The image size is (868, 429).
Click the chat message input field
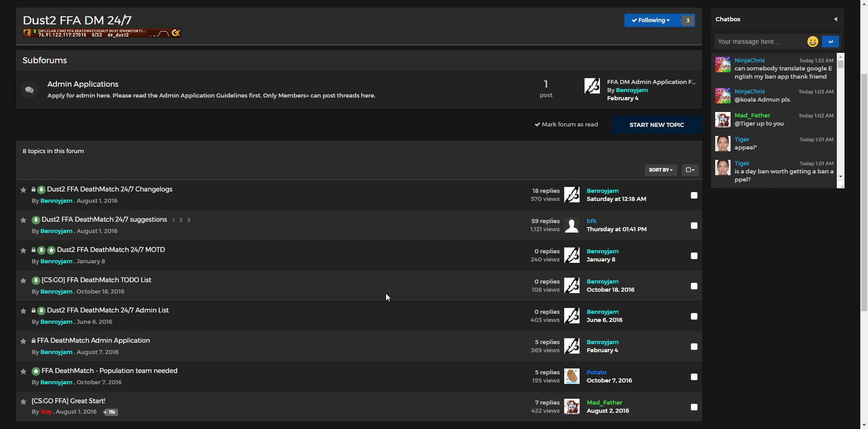pos(759,42)
